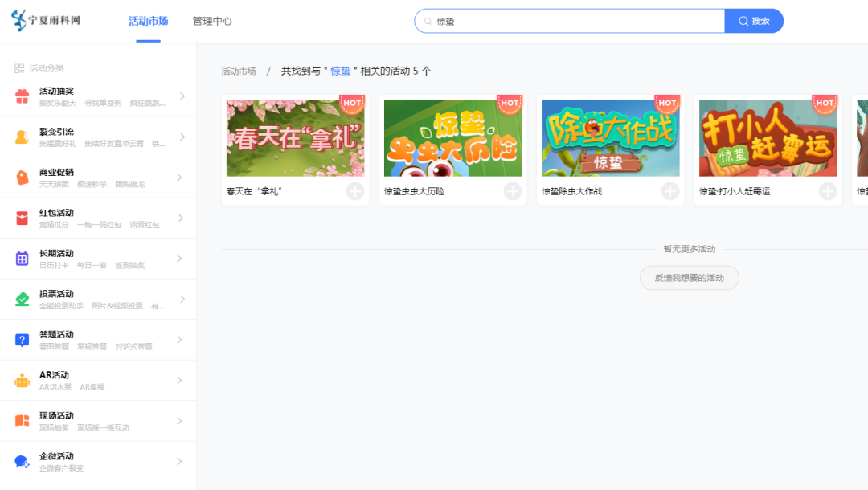Click the robot icon for AR活动
Viewport: 868px width, 490px height.
click(23, 381)
